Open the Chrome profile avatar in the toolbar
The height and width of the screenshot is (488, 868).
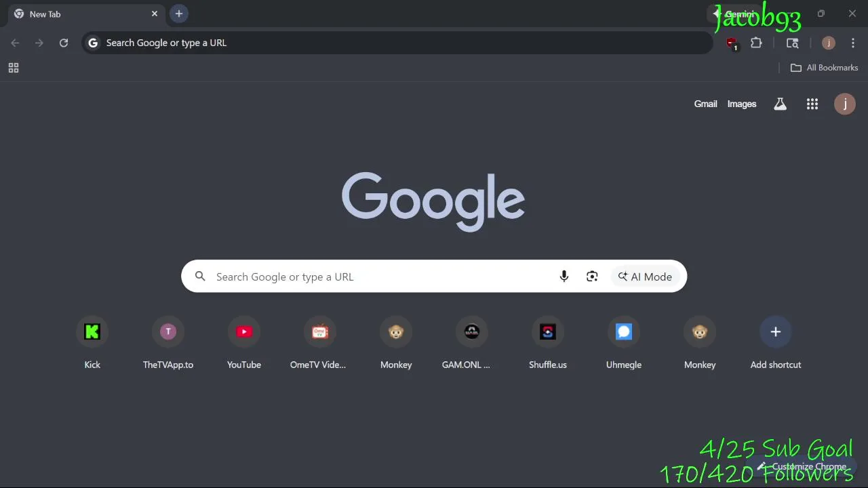coord(828,43)
